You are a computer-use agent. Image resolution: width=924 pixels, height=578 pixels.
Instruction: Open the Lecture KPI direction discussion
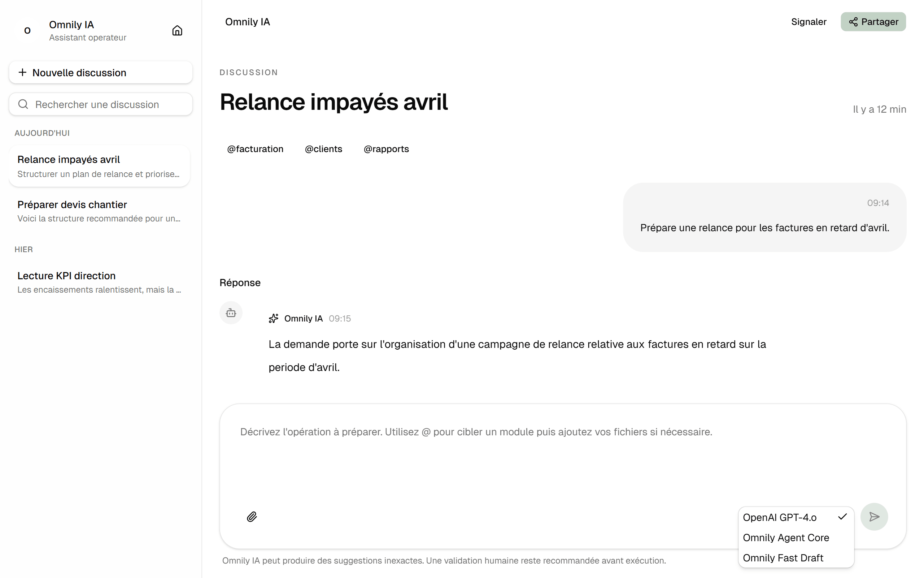99,282
